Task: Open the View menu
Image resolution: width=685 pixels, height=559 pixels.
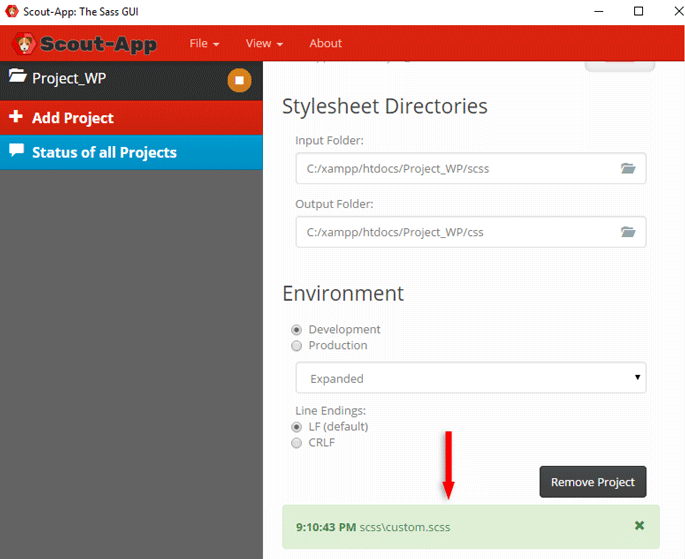Action: pyautogui.click(x=264, y=43)
